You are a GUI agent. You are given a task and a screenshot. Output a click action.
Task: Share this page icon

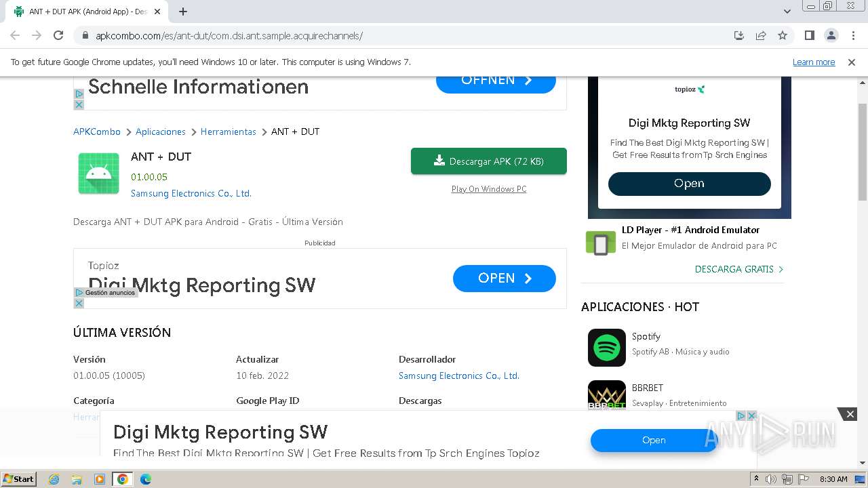pyautogui.click(x=761, y=35)
